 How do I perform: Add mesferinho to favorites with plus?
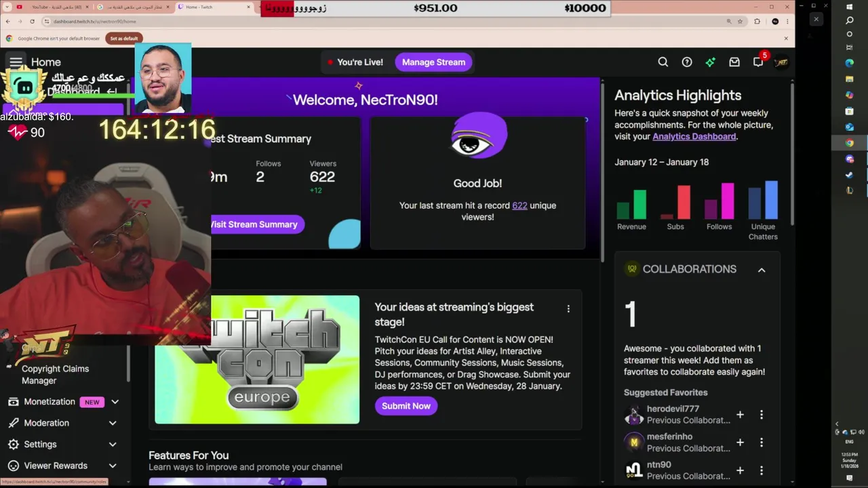coord(740,442)
